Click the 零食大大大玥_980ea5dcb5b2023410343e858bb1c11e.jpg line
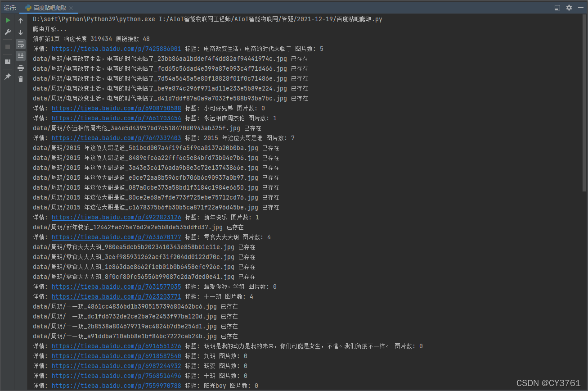588x391 pixels. coord(144,247)
